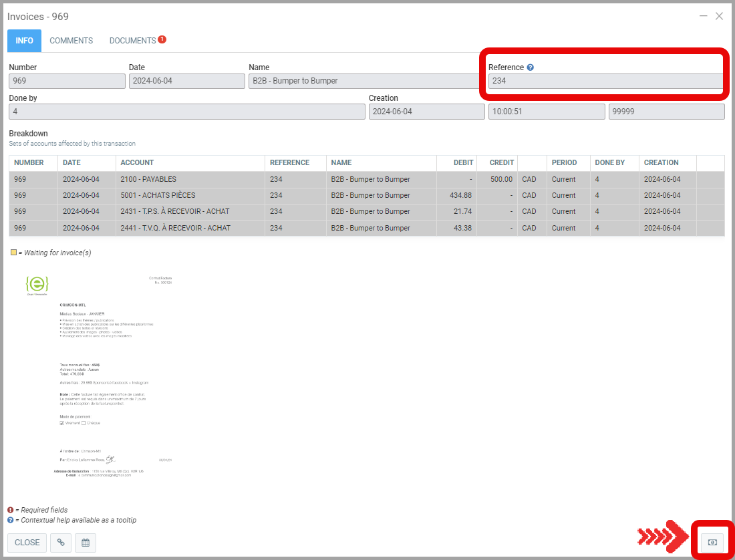The height and width of the screenshot is (560, 735).
Task: Switch to the COMMENTS tab
Action: tap(71, 41)
